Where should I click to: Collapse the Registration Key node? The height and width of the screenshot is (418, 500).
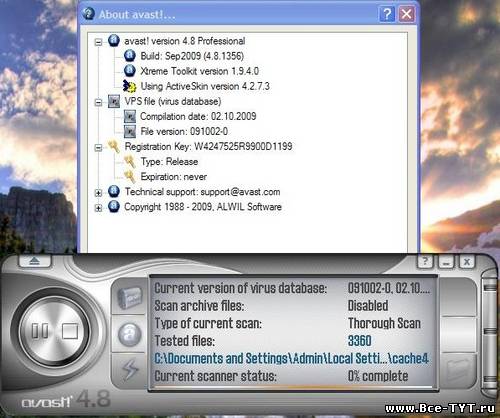98,148
